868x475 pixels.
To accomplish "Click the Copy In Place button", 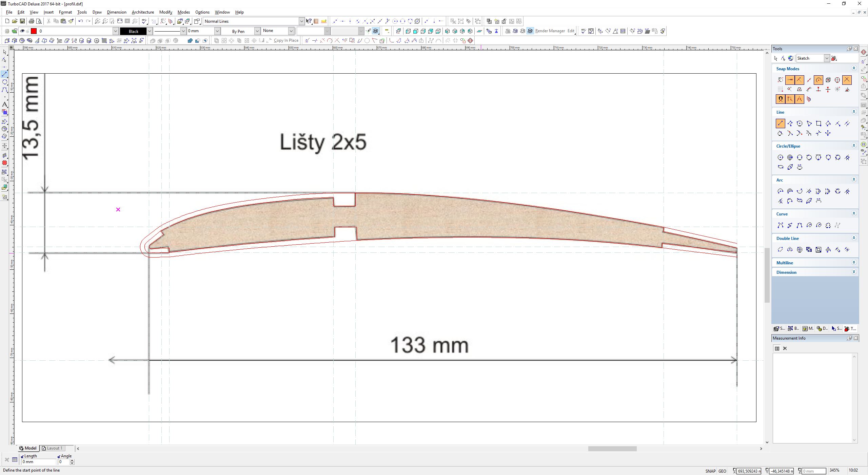I will (x=286, y=40).
